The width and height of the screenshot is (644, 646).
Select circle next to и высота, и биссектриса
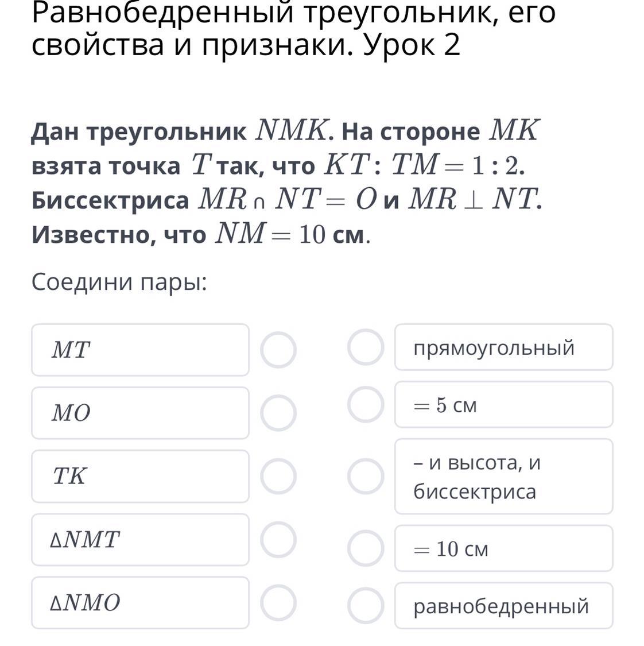[x=366, y=476]
